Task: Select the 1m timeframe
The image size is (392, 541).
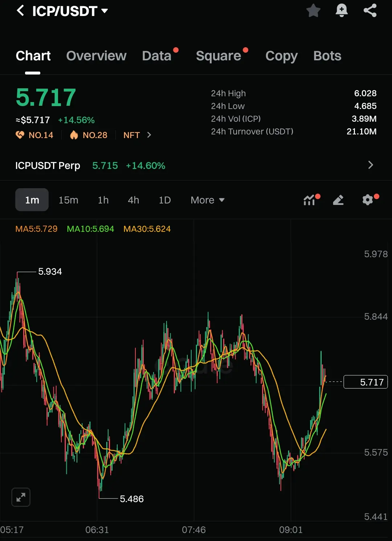Action: 32,200
